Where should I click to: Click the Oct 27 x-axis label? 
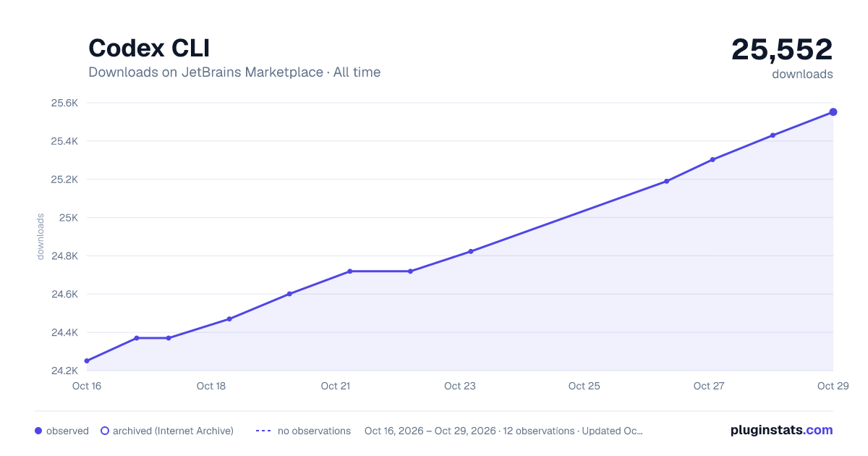tap(709, 386)
